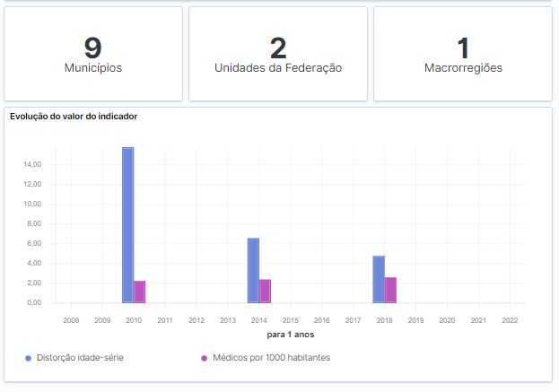Click the 0,00 value on the y-axis
This screenshot has height=392, width=559.
tap(34, 303)
